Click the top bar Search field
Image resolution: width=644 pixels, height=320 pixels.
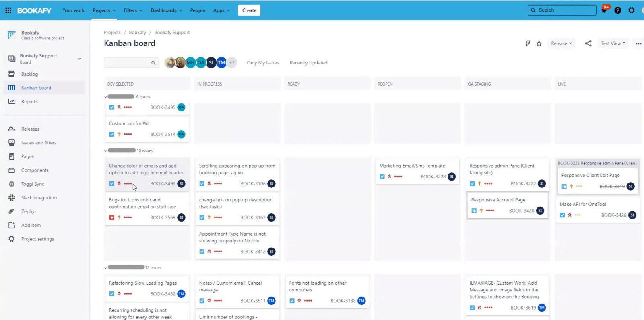click(x=562, y=10)
